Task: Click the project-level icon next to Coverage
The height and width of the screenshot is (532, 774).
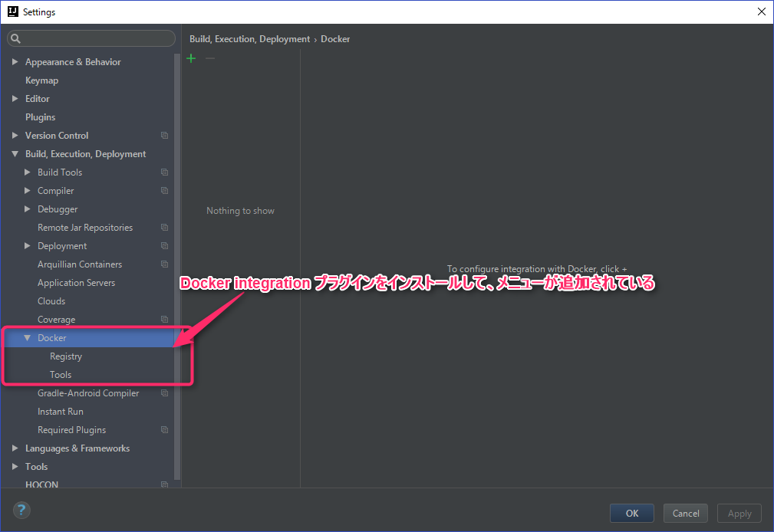Action: (164, 320)
